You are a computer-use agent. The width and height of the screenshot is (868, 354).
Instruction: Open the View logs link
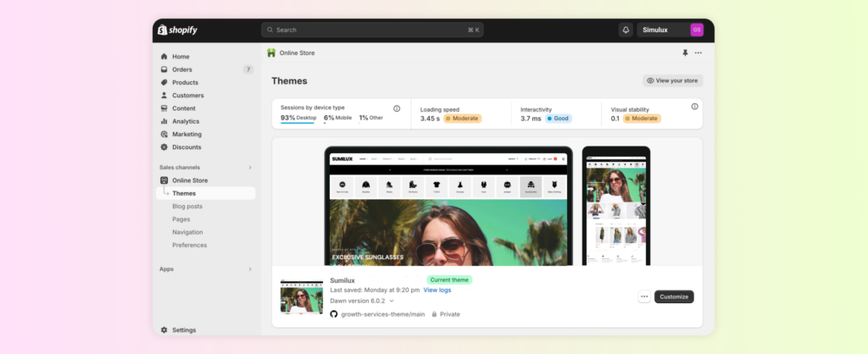[x=437, y=290]
